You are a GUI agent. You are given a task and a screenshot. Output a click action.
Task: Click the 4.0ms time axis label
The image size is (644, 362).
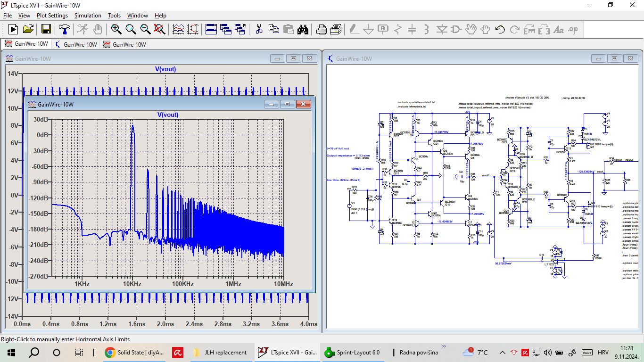(x=309, y=324)
